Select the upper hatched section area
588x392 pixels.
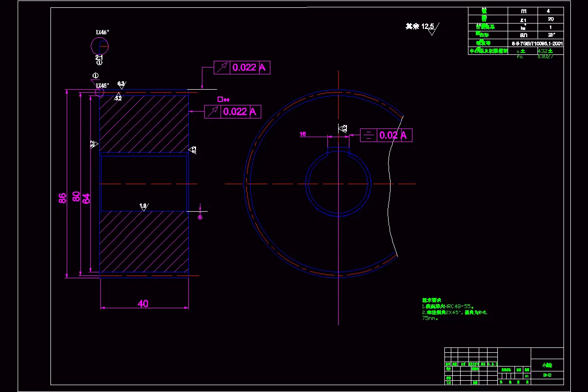tap(144, 124)
